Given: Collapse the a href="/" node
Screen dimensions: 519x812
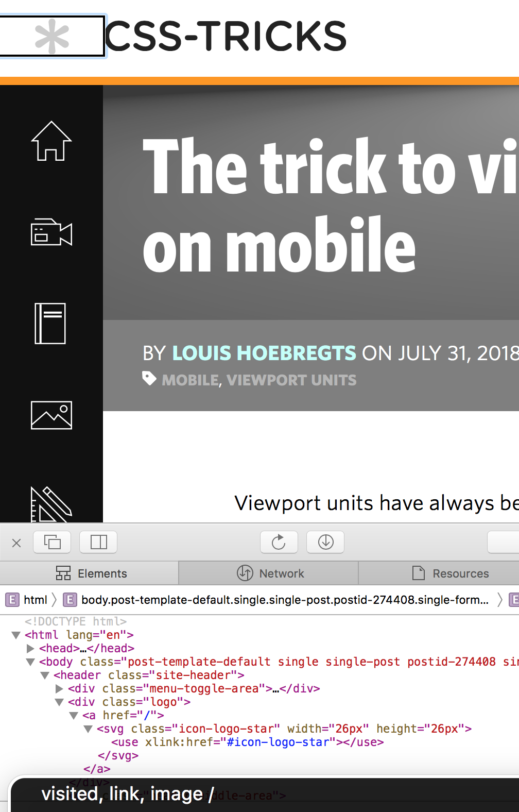Looking at the screenshot, I should (x=74, y=716).
